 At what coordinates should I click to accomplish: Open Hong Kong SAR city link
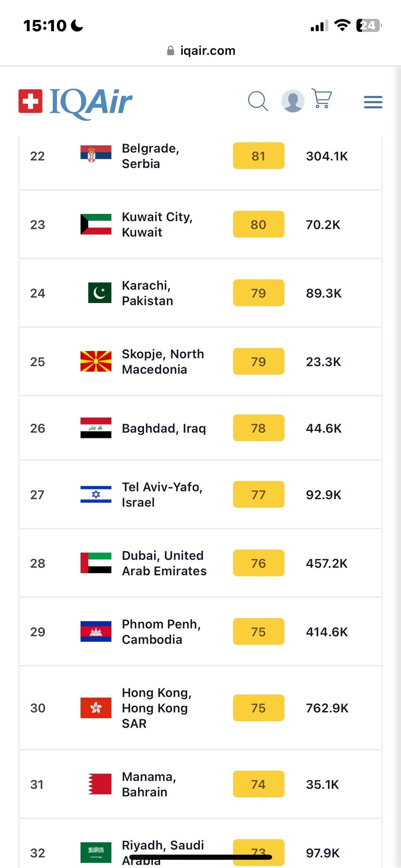157,708
